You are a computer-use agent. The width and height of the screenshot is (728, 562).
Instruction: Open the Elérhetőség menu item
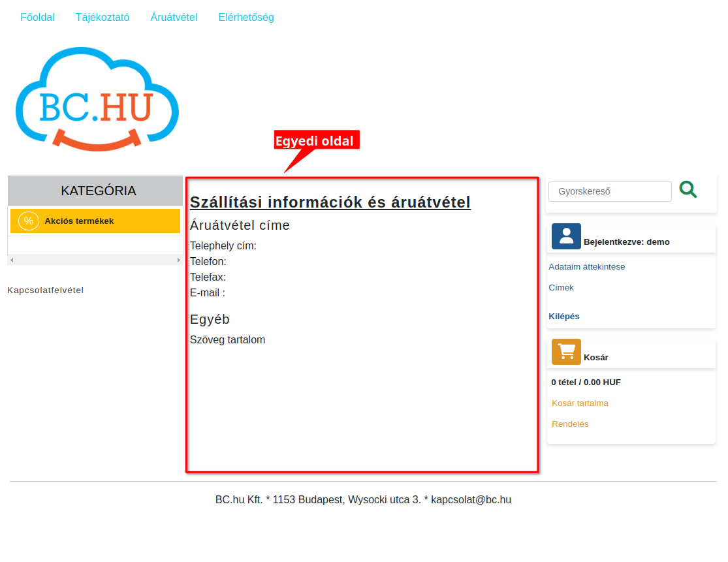246,17
